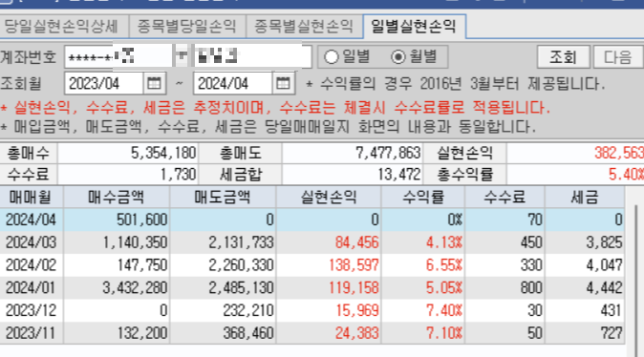Click total buy value 5,354,180
Viewport: 644px width, 357px height.
(x=163, y=153)
